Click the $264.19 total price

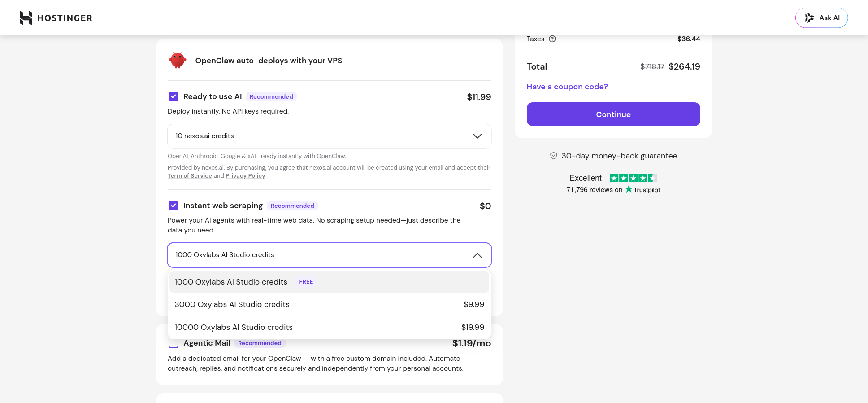coord(684,66)
